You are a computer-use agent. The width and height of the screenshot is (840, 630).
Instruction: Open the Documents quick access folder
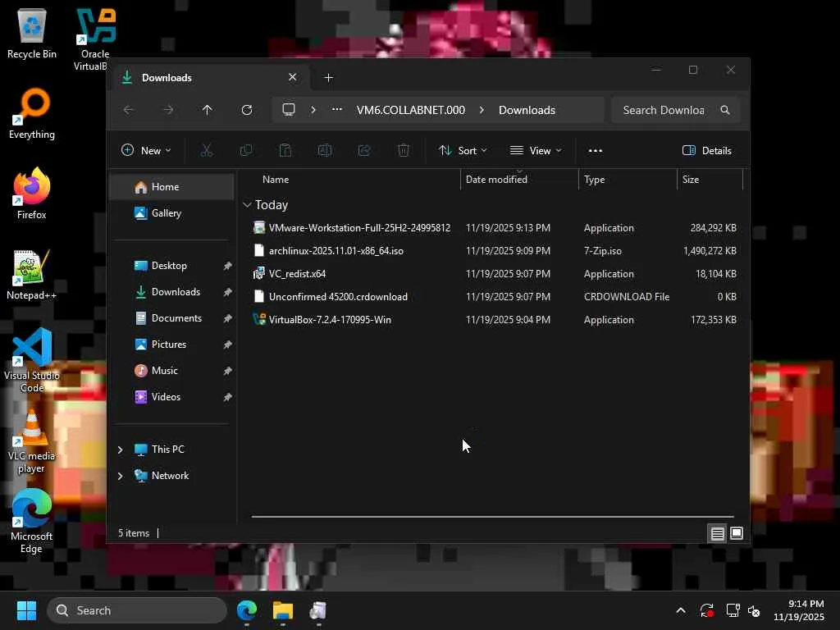(176, 318)
